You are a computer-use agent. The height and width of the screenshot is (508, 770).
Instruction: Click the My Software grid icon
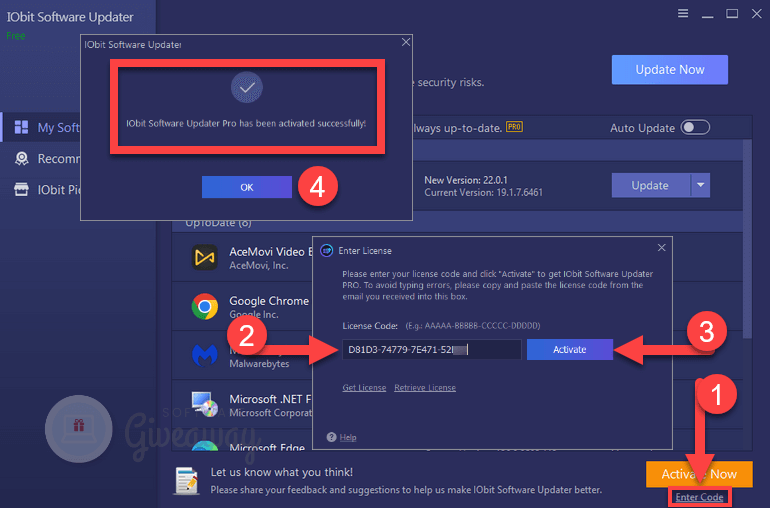pyautogui.click(x=21, y=127)
